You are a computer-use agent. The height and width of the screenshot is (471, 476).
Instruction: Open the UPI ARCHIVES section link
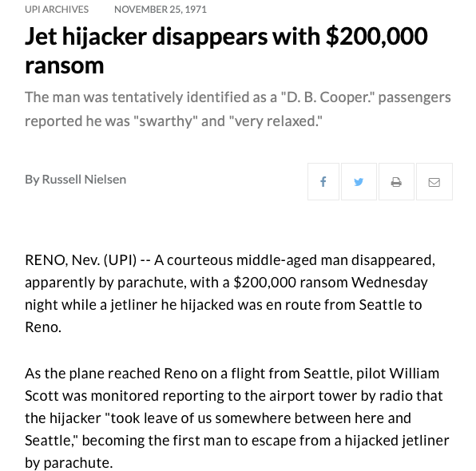tap(57, 10)
